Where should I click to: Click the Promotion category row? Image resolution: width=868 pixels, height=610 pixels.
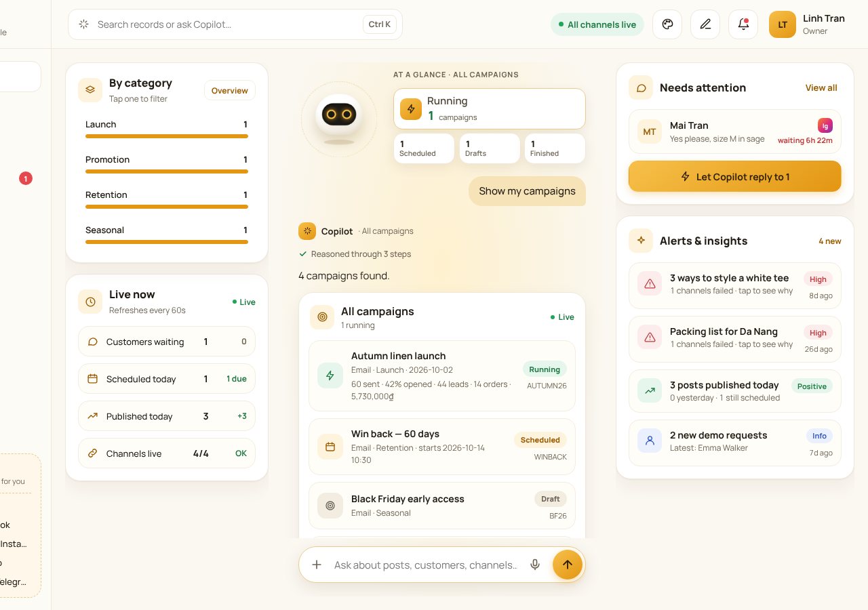(167, 163)
